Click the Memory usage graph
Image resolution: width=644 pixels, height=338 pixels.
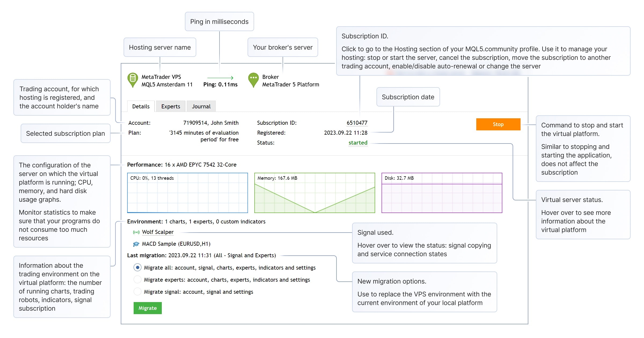[x=314, y=193]
